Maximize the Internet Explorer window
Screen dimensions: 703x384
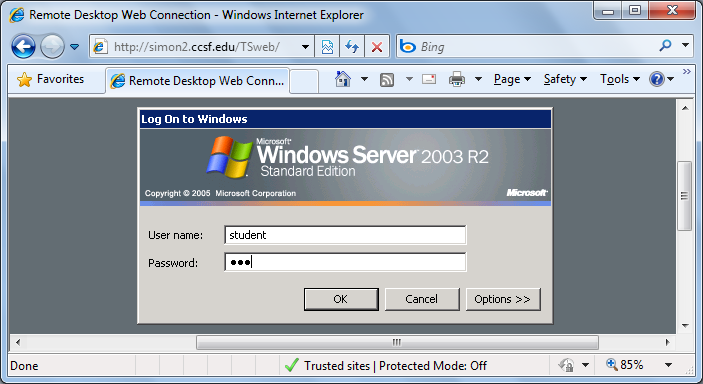tap(635, 11)
